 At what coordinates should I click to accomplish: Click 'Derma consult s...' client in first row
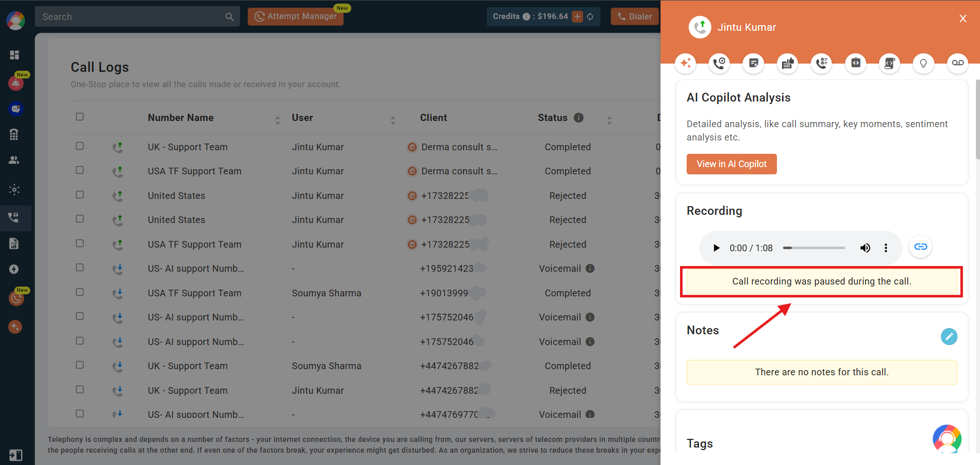(x=459, y=147)
